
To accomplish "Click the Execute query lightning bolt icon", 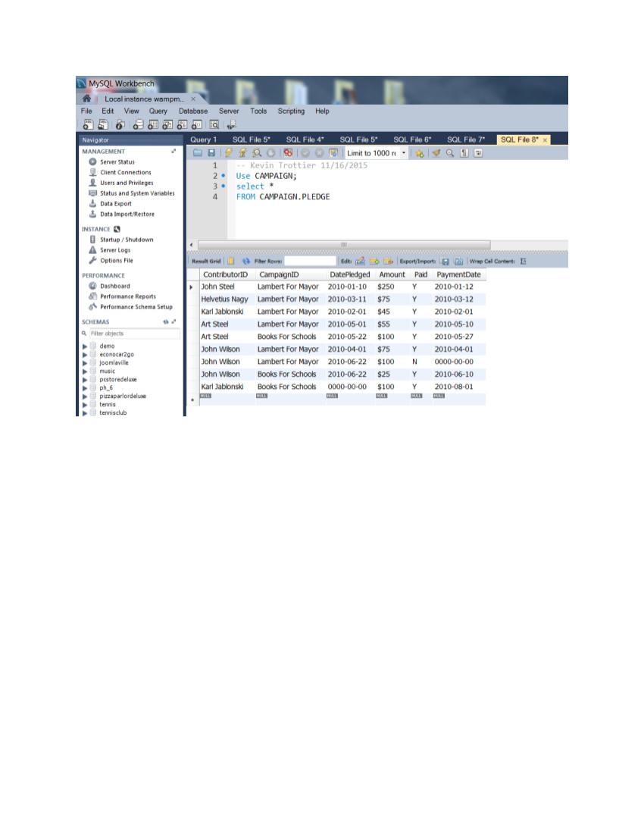I will coord(227,153).
